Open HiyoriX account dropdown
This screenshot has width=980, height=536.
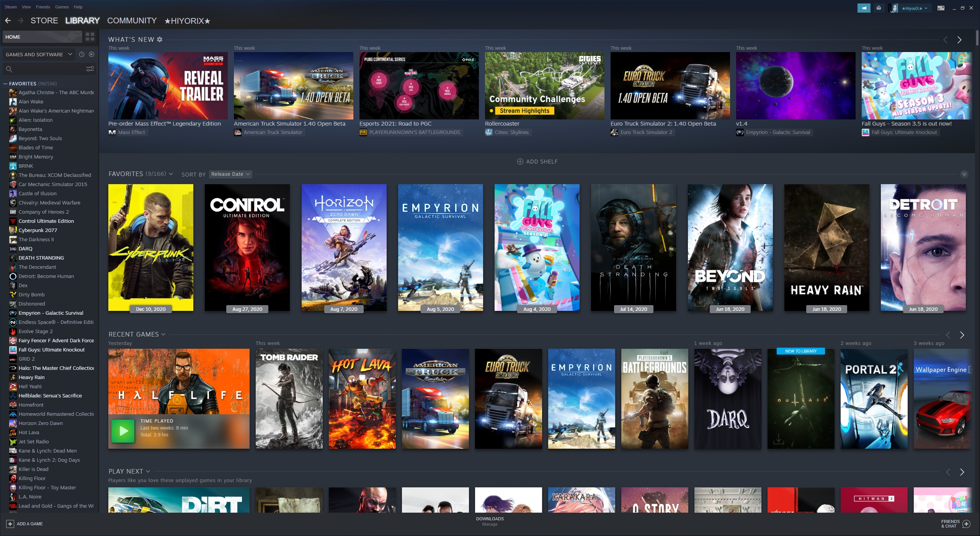point(914,8)
